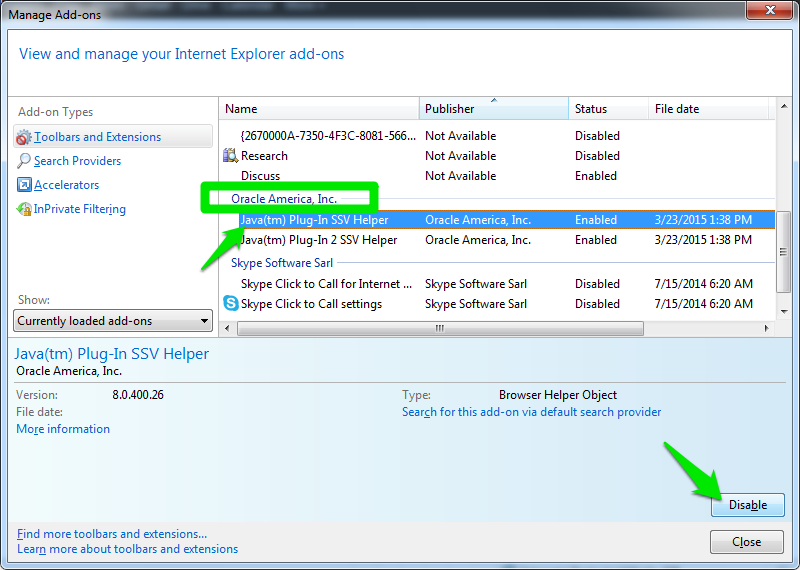The width and height of the screenshot is (800, 570).
Task: Select the Discuss add-on row
Action: [x=497, y=176]
